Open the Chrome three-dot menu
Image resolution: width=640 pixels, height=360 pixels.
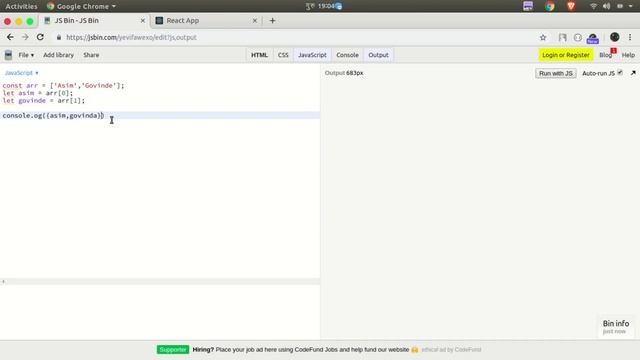pos(630,37)
